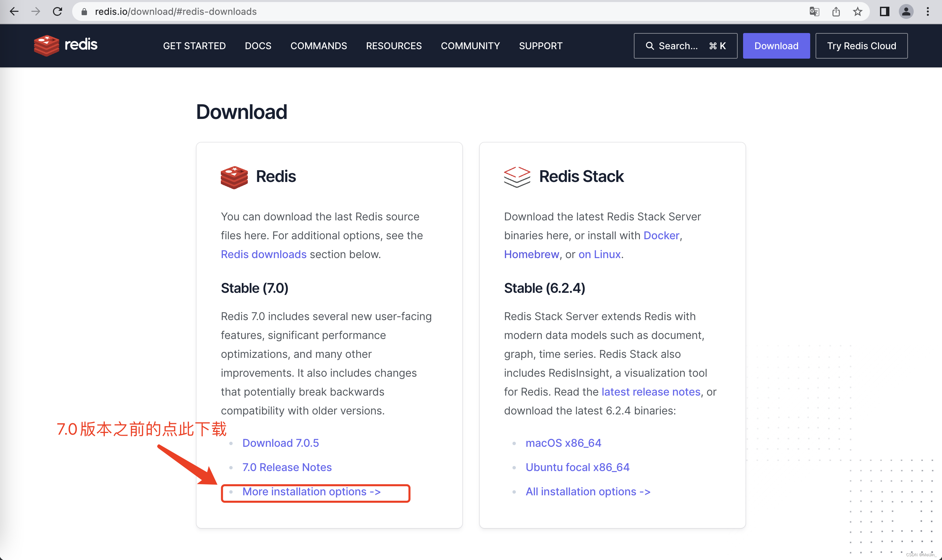Click the Redis Stack layers icon
Viewport: 942px width, 560px height.
[x=518, y=176]
